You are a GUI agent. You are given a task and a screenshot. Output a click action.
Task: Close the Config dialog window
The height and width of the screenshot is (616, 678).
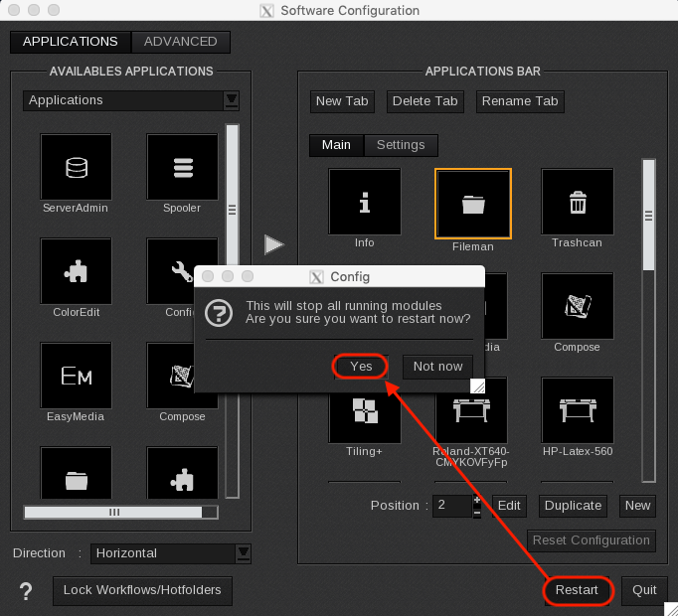pos(208,276)
